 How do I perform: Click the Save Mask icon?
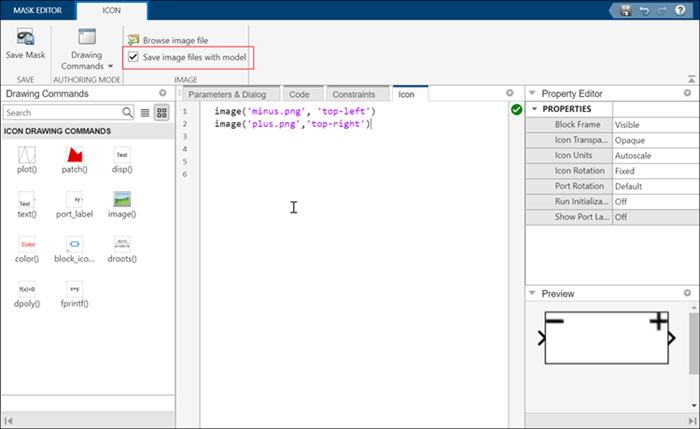click(x=25, y=37)
